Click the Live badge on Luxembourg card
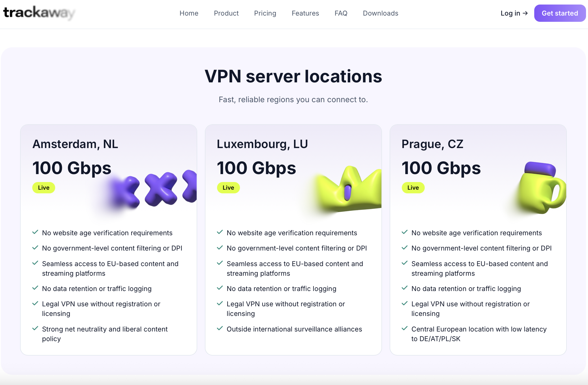The width and height of the screenshot is (588, 385). click(x=228, y=188)
